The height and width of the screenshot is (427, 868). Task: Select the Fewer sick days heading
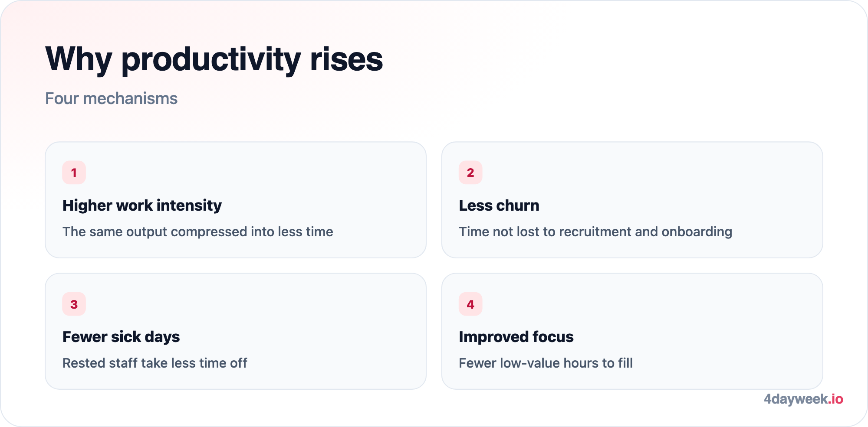pos(121,337)
